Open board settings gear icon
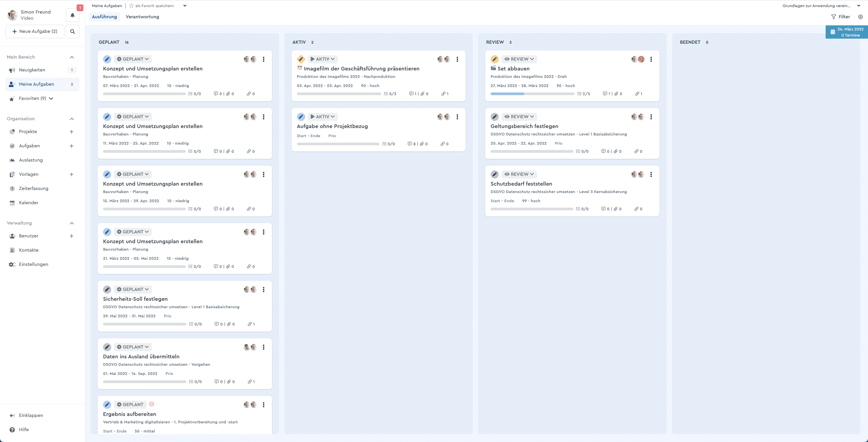Image resolution: width=868 pixels, height=442 pixels. (x=860, y=17)
